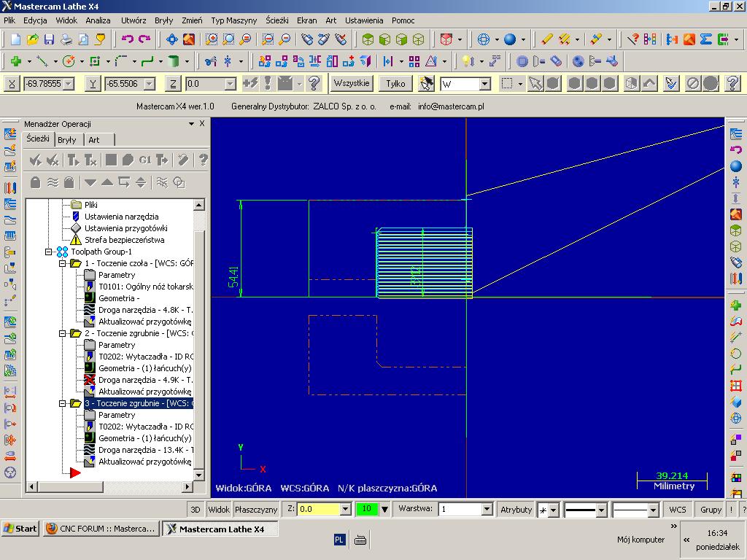
Task: Click the green cylinder solid icon
Action: click(174, 61)
